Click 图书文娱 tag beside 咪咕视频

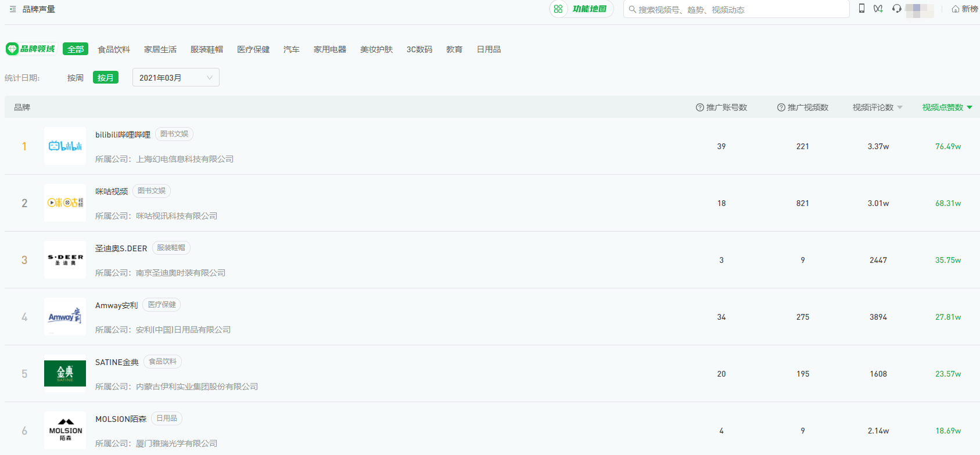coord(152,191)
